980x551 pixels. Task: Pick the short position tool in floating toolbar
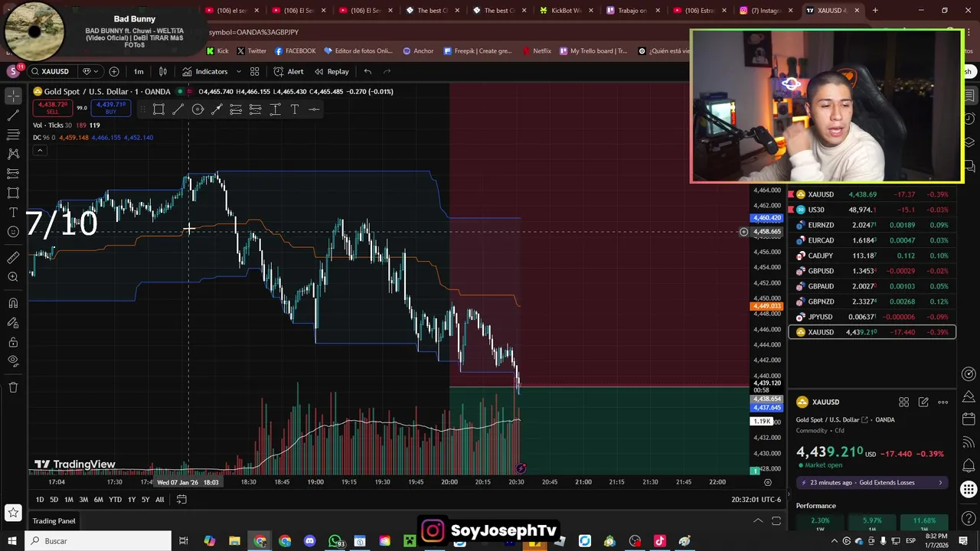point(255,109)
